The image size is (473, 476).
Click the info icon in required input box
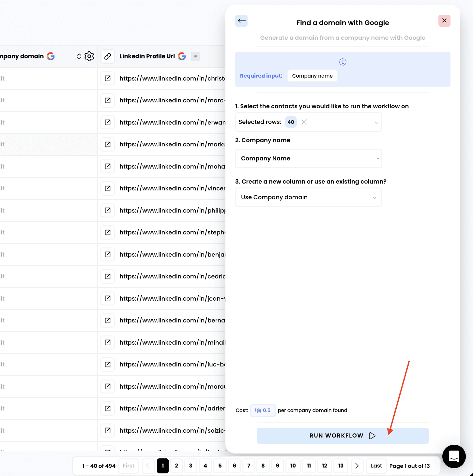pos(343,62)
